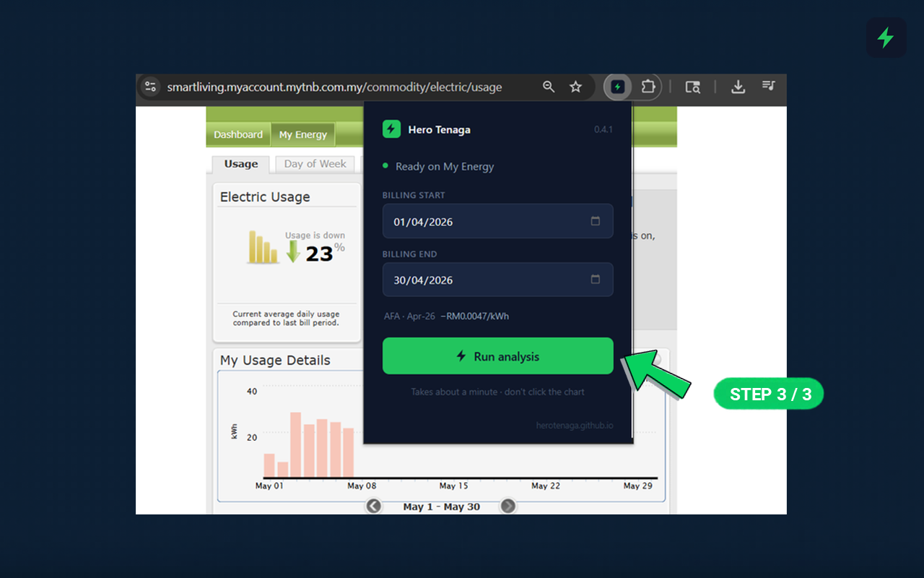
Task: Switch to the Usage tab
Action: click(241, 164)
